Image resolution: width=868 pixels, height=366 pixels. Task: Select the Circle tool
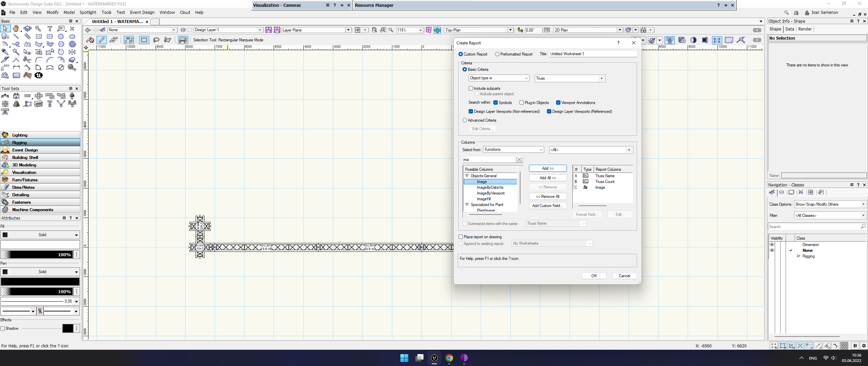[61, 37]
